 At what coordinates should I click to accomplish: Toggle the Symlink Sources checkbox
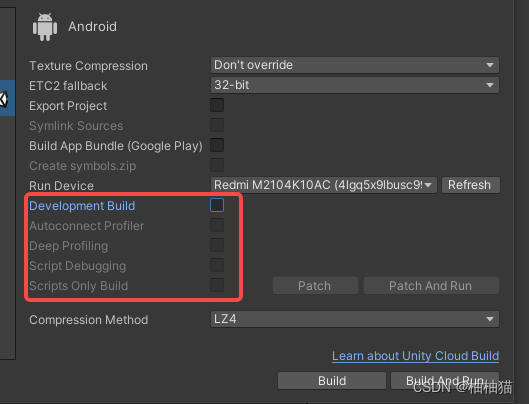click(x=217, y=125)
